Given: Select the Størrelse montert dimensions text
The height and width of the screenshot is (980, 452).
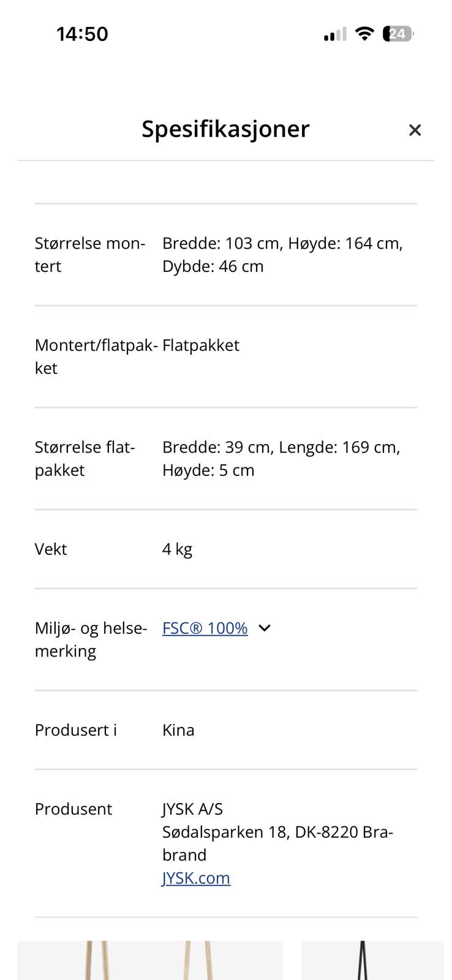Looking at the screenshot, I should (282, 255).
